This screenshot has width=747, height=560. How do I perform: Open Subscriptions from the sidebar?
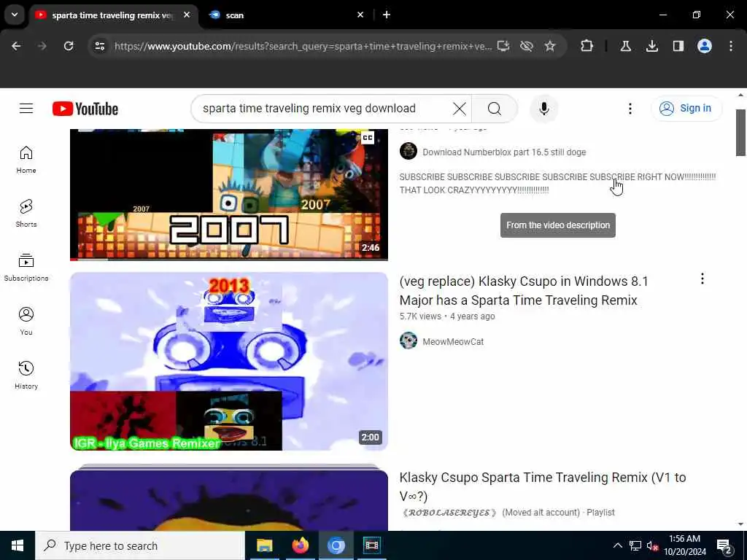(x=26, y=267)
